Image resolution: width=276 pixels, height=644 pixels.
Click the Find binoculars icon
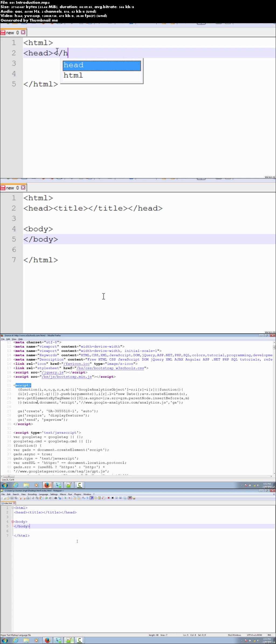coord(56,498)
